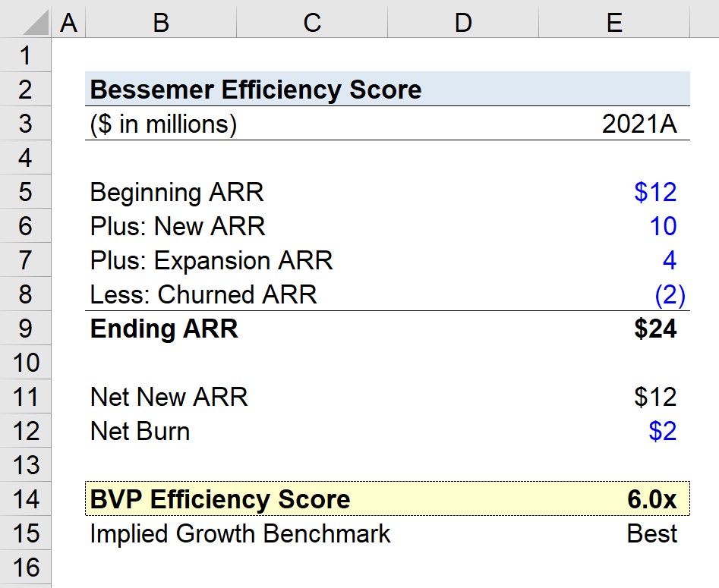Select the Beginning ARR value $12

click(655, 192)
